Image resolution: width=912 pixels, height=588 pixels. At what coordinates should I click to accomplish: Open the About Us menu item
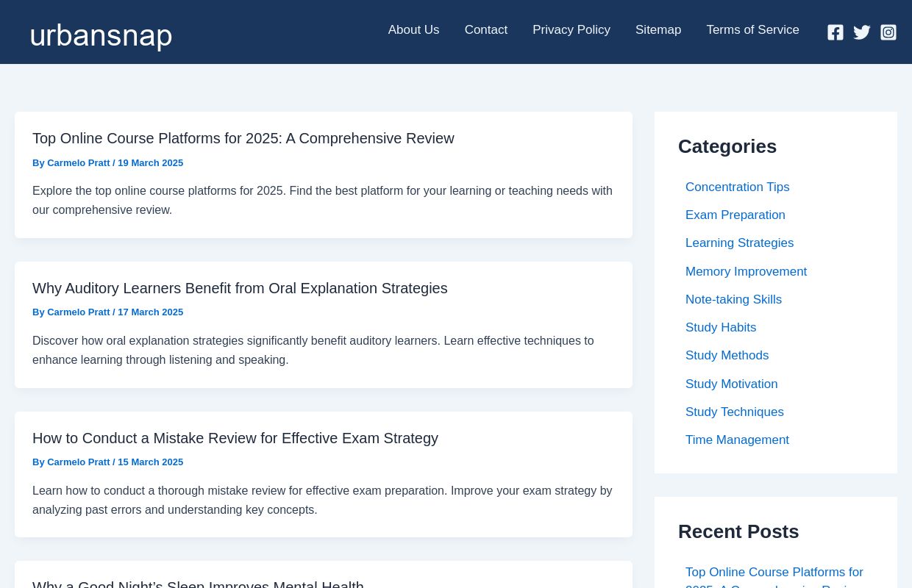[413, 30]
